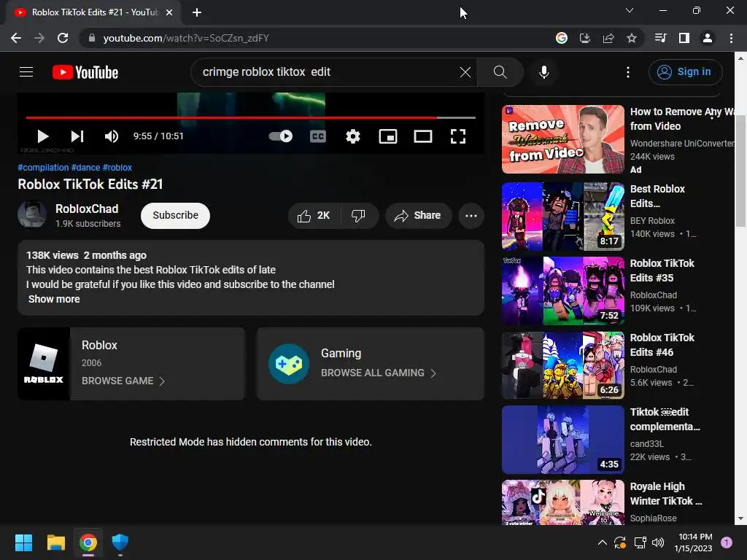Expand description with Show more
The image size is (747, 560).
point(54,299)
